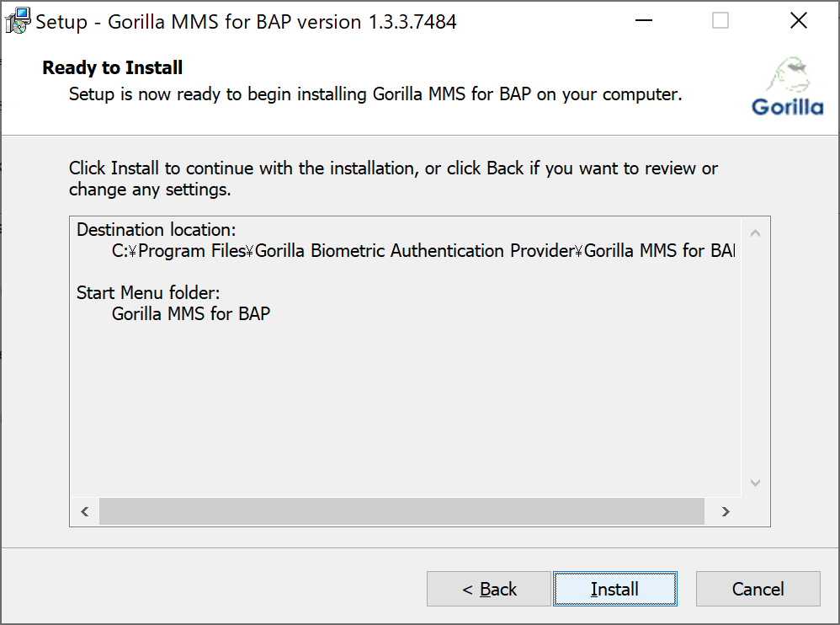Click the scroll-right arrow icon
The height and width of the screenshot is (625, 840).
click(725, 511)
